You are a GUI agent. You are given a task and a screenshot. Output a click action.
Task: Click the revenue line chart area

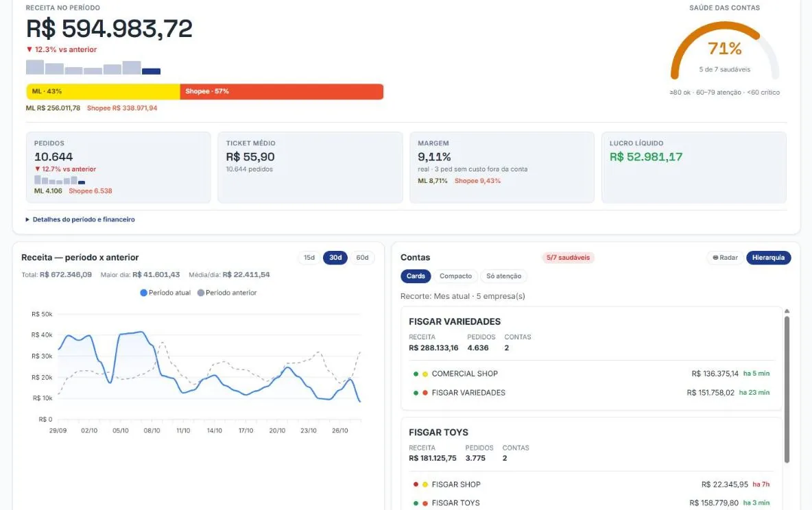point(209,367)
